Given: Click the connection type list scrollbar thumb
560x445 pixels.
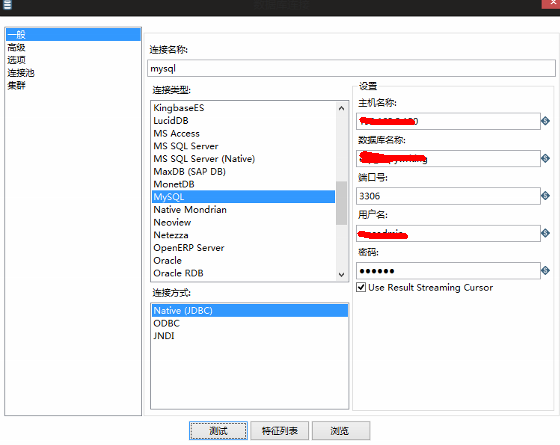Looking at the screenshot, I should 341,203.
